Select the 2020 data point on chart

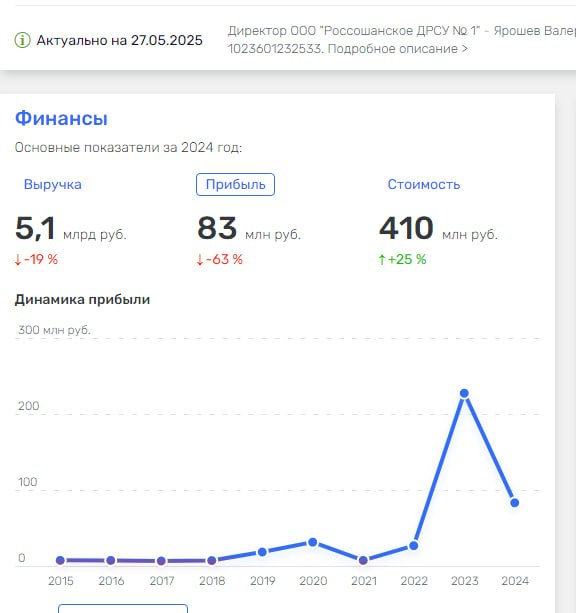click(312, 542)
